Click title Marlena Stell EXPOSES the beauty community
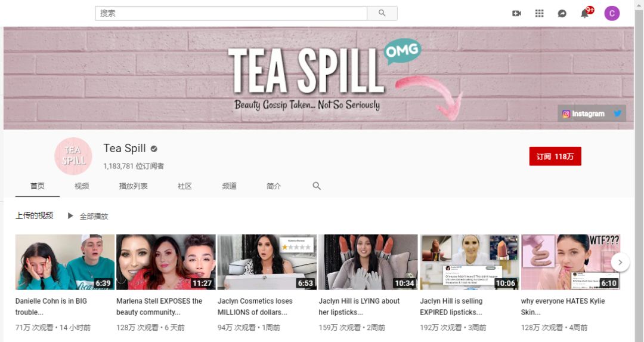 pyautogui.click(x=159, y=307)
